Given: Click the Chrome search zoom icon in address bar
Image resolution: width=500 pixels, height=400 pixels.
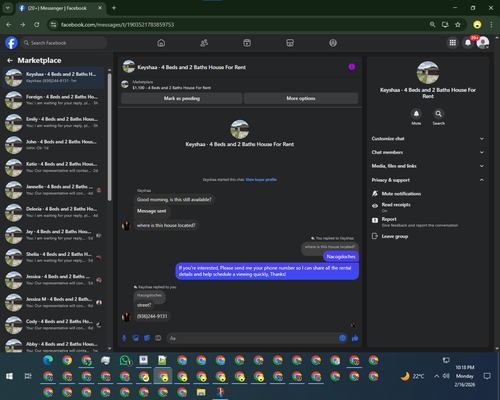Looking at the screenshot, I should click(432, 25).
